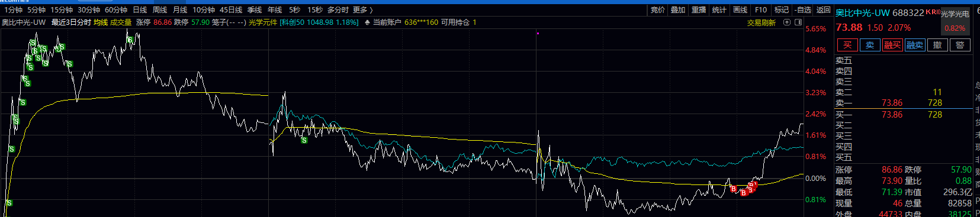Viewport: 980px width, 217px height.
Task: Click 警 alert button
Action: [960, 45]
